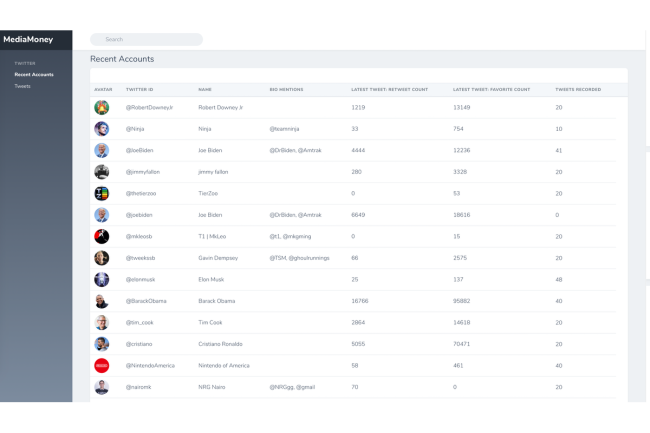Click jimmy fallon's avatar picture

(101, 172)
